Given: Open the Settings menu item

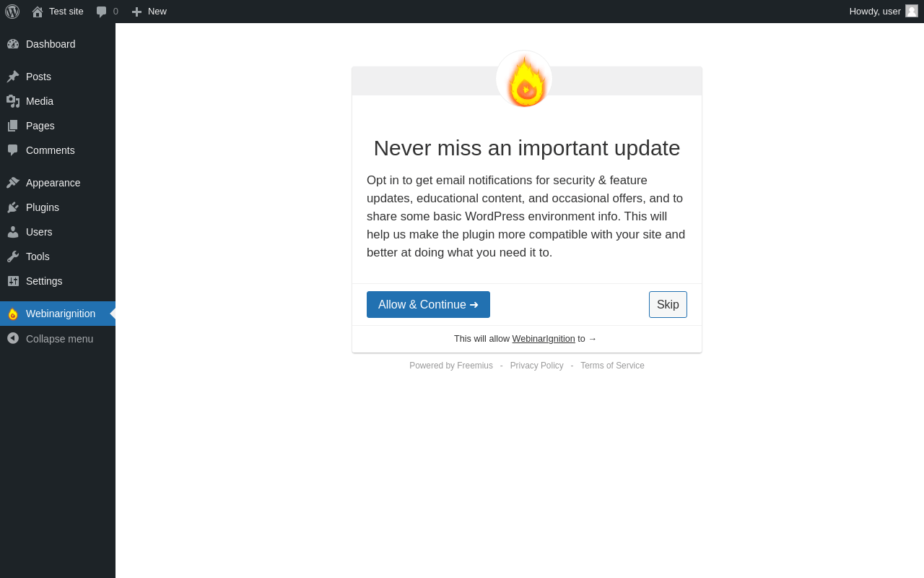Looking at the screenshot, I should click(58, 281).
